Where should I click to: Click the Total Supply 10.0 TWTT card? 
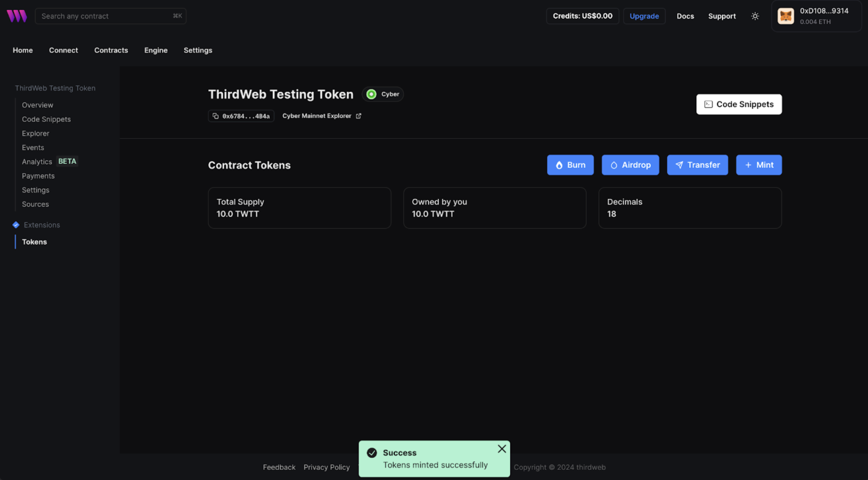[299, 208]
